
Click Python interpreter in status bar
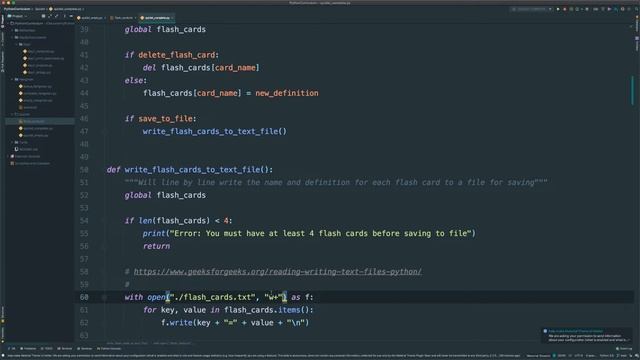(607, 356)
